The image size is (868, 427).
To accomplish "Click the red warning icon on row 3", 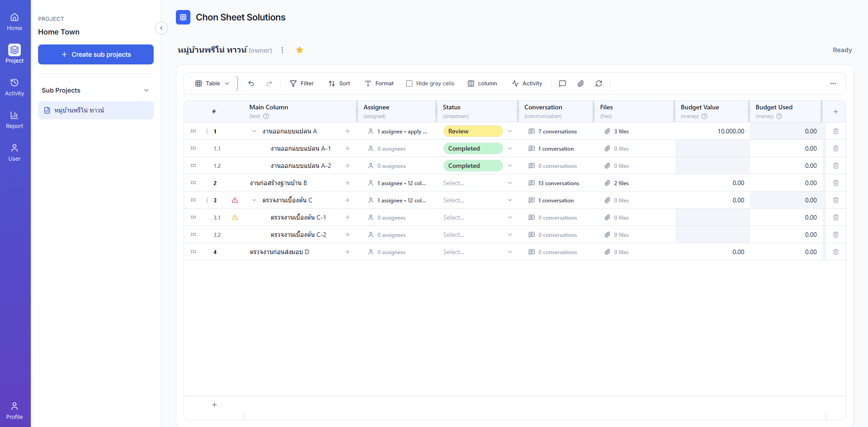I will pos(235,200).
